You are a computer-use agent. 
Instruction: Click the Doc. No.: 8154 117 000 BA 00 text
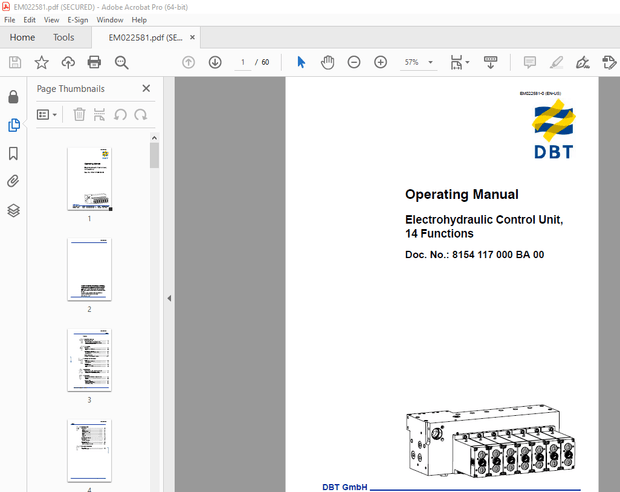474,255
